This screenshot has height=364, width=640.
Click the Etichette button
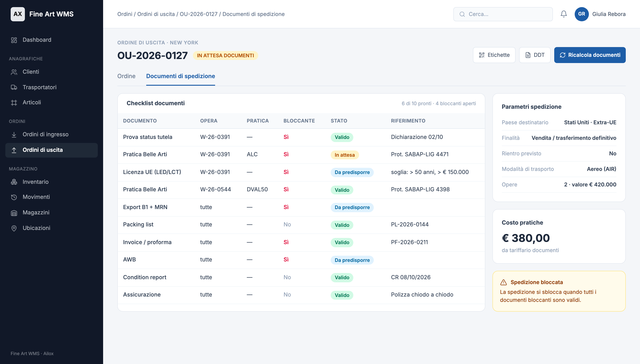click(x=494, y=55)
